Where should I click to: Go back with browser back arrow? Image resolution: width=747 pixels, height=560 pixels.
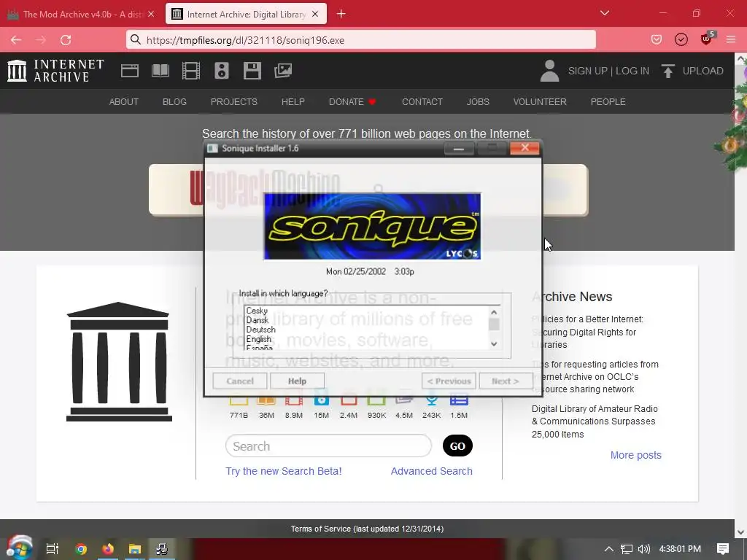pyautogui.click(x=16, y=40)
